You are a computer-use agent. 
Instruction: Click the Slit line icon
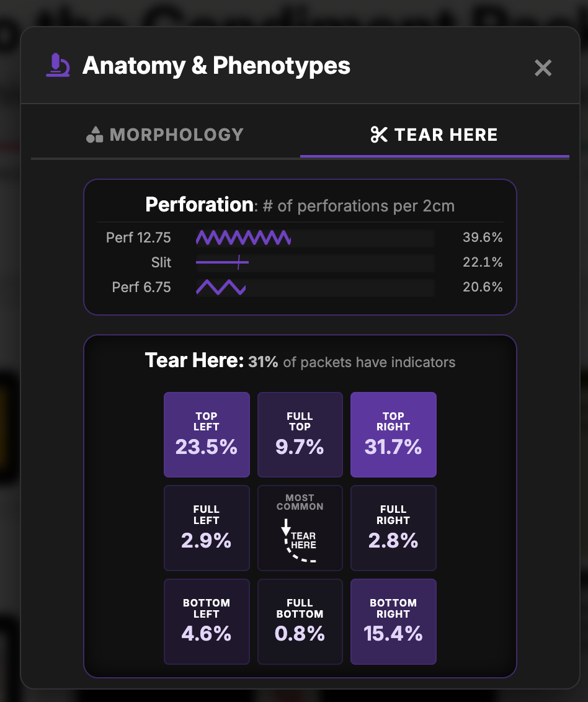222,262
